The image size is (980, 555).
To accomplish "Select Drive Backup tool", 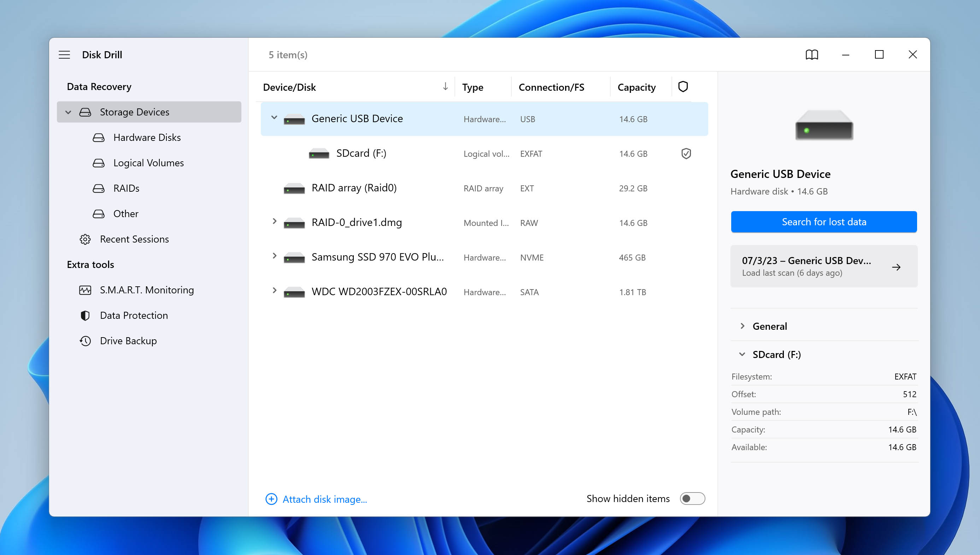I will [x=128, y=340].
